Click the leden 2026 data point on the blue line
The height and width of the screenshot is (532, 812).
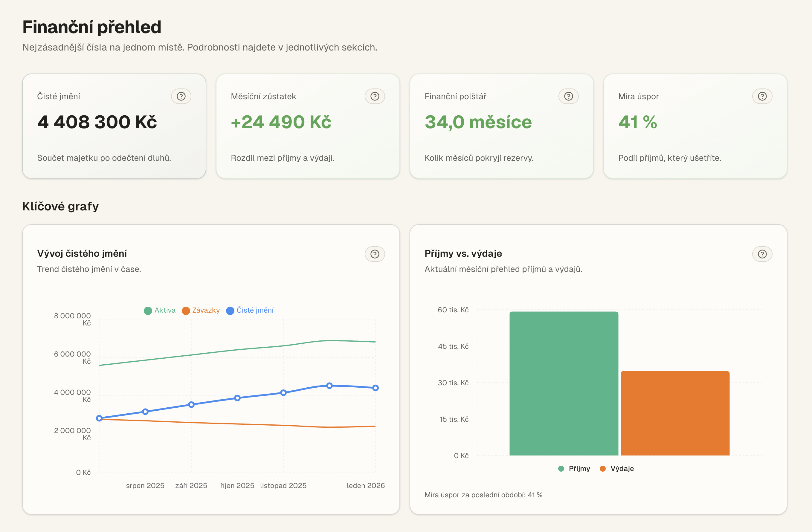tap(375, 387)
